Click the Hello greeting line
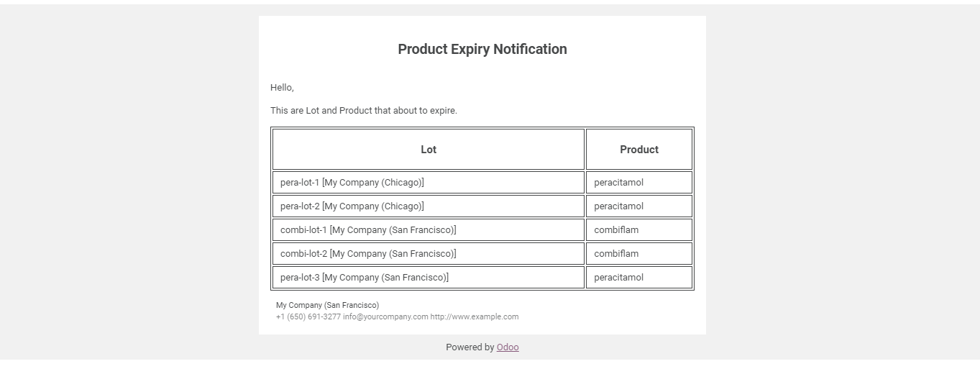The width and height of the screenshot is (980, 369). pyautogui.click(x=282, y=88)
